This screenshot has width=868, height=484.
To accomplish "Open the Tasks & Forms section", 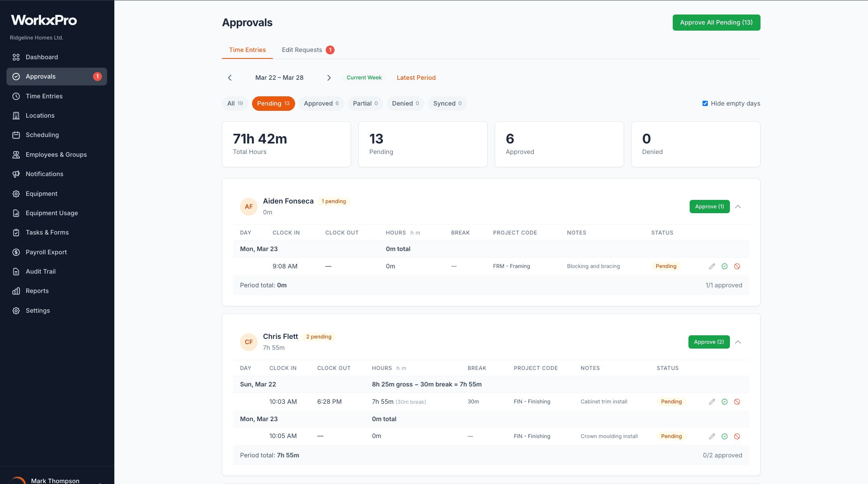I will click(x=47, y=232).
